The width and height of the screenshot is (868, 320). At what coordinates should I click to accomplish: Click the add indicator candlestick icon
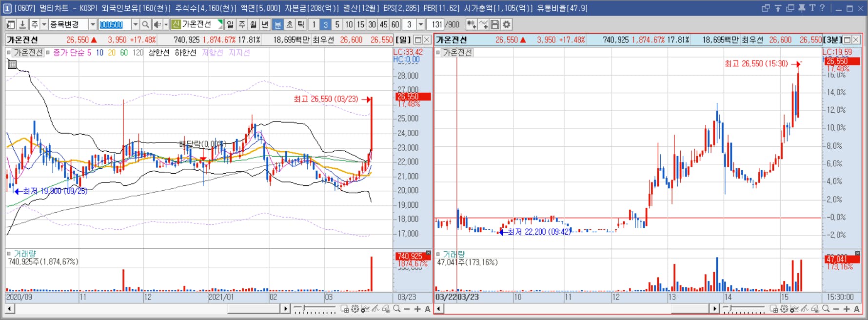click(x=472, y=24)
